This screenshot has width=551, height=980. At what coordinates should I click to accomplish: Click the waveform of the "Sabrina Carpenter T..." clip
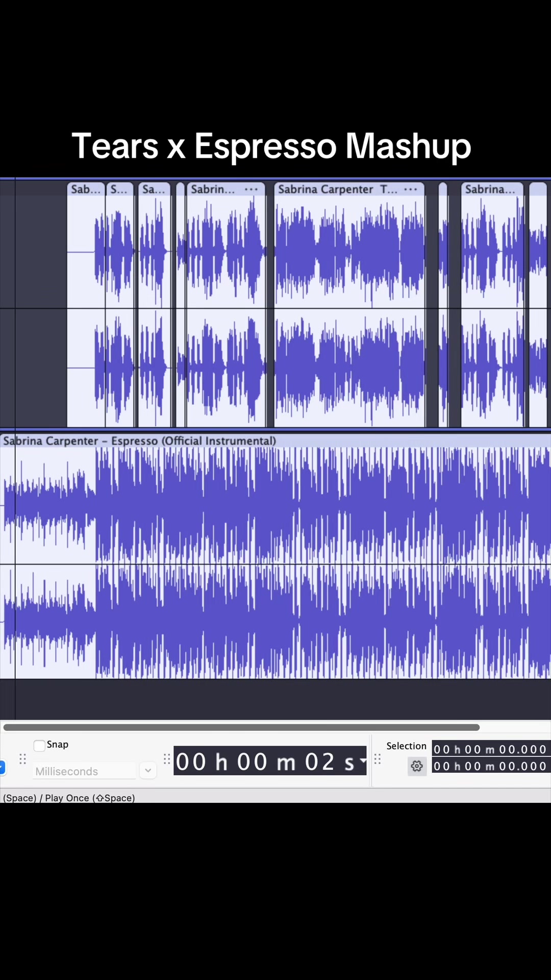pos(349,311)
